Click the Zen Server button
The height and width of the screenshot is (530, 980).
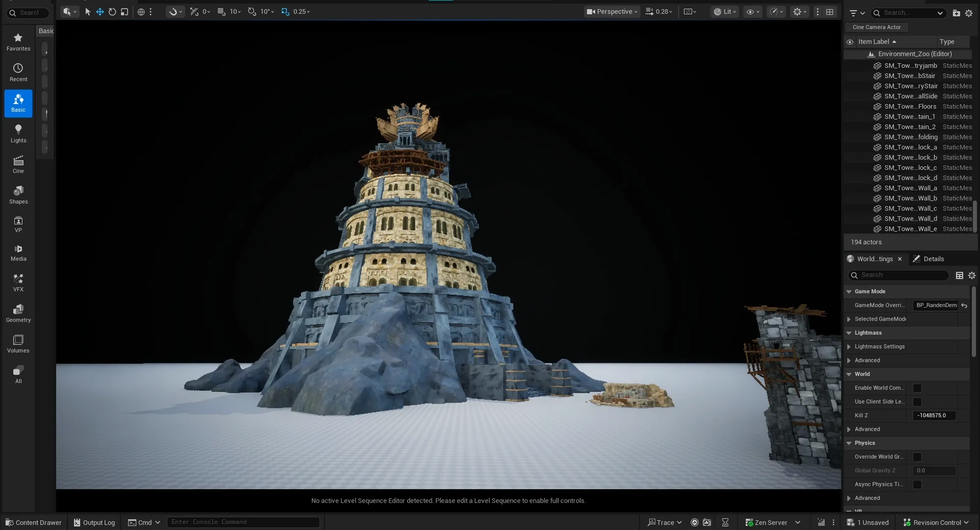[x=773, y=522]
